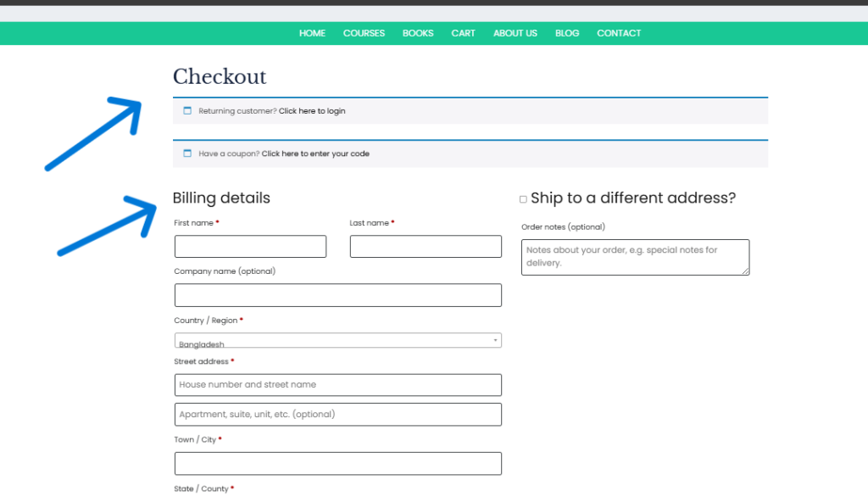Click the 'Order notes (optional)' label
The height and width of the screenshot is (497, 868).
pyautogui.click(x=563, y=227)
